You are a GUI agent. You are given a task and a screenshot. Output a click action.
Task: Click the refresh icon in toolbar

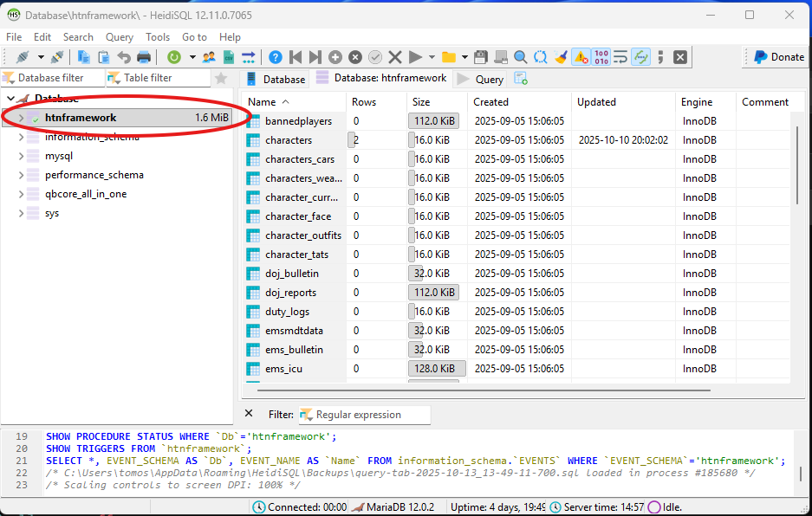point(174,57)
